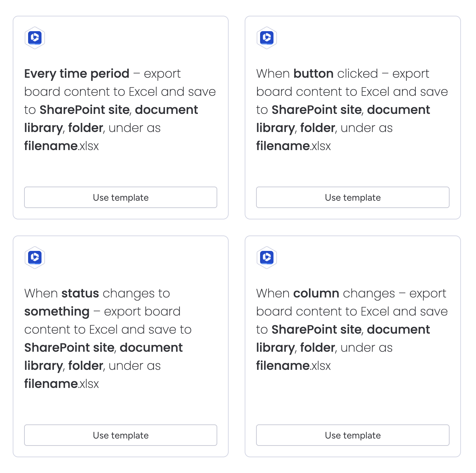Use template for the status changes export automation

[x=121, y=435]
